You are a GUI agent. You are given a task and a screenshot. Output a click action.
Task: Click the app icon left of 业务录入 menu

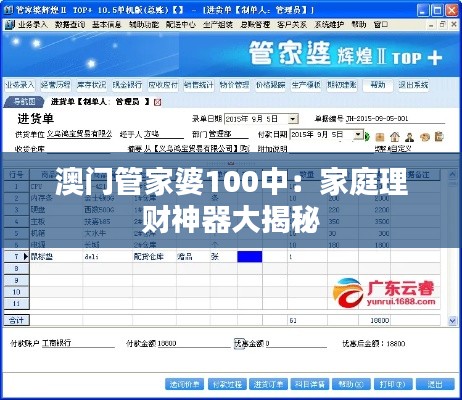(10, 24)
